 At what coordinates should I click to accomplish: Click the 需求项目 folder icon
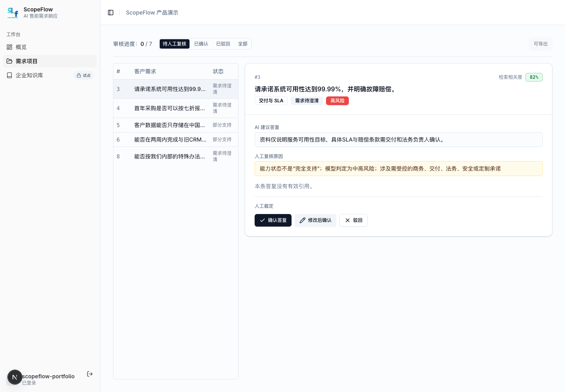(9, 61)
